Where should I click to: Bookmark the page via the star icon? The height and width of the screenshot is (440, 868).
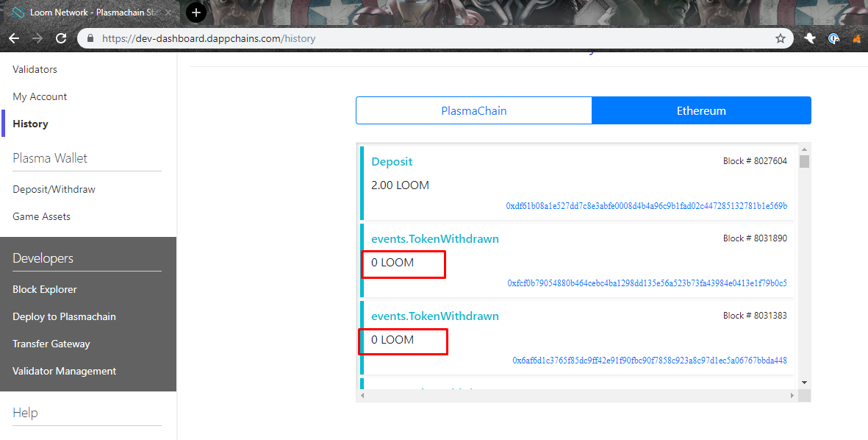(780, 38)
